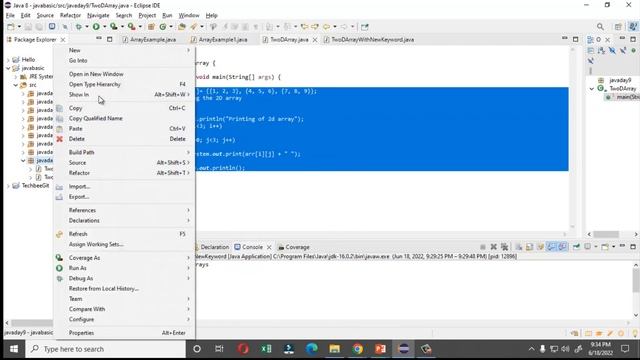Toggle Skip All Breakpoints toolbar icon
This screenshot has height=360, width=640.
64,27
